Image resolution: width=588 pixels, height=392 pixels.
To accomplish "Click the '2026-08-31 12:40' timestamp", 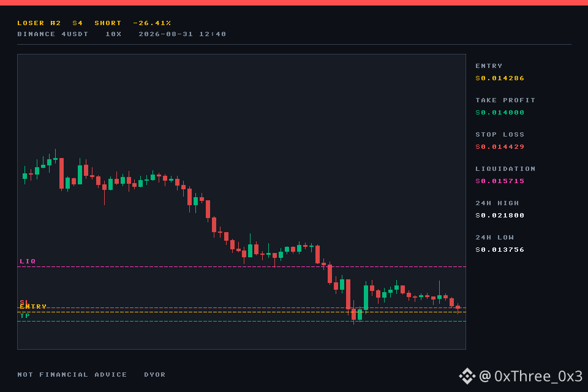I will (183, 34).
